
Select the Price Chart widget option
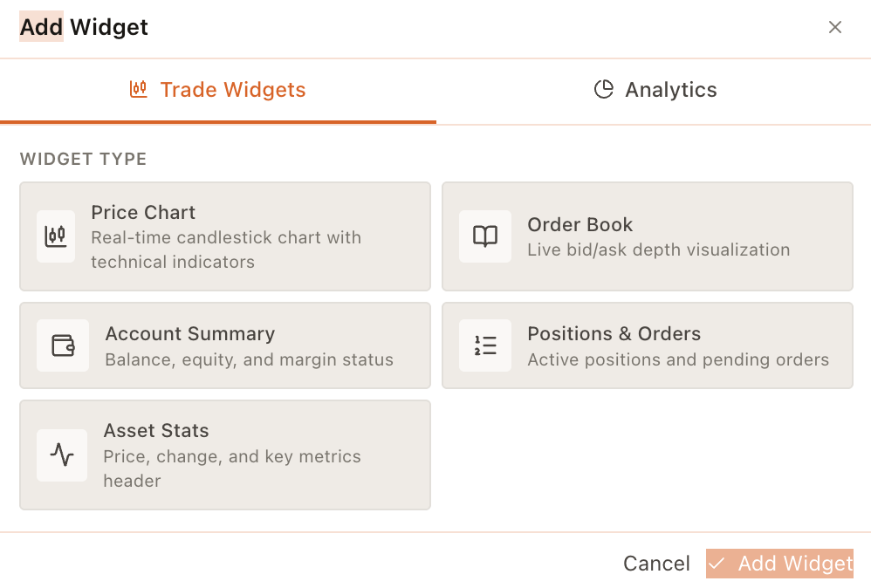224,236
